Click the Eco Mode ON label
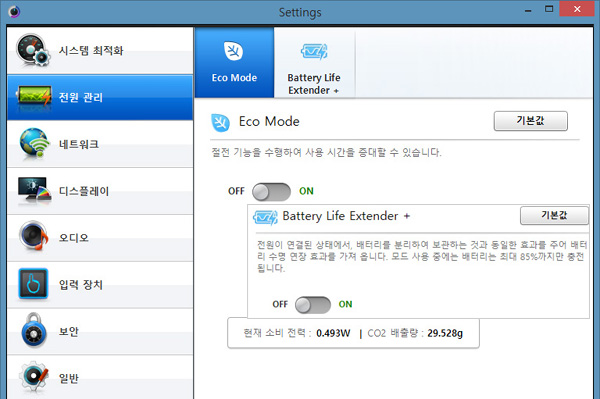This screenshot has width=600, height=399. click(x=306, y=191)
